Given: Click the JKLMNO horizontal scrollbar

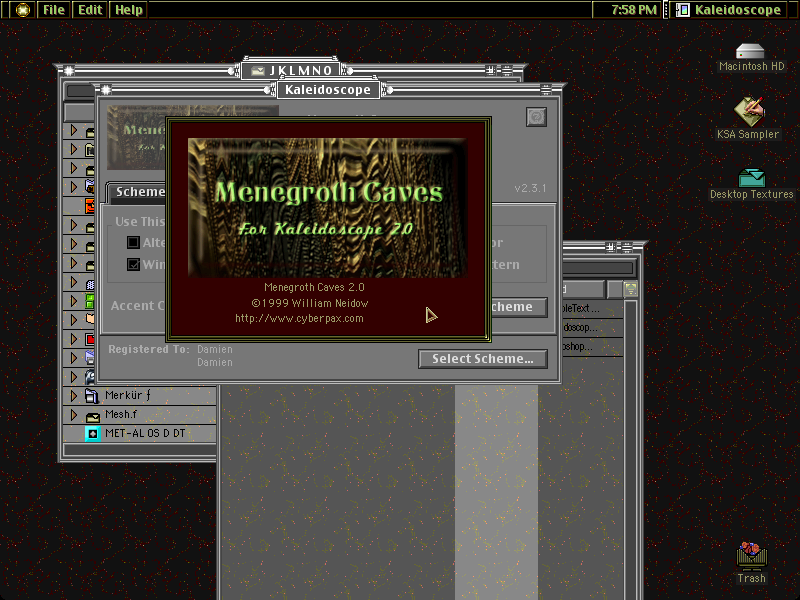Looking at the screenshot, I should coord(139,449).
